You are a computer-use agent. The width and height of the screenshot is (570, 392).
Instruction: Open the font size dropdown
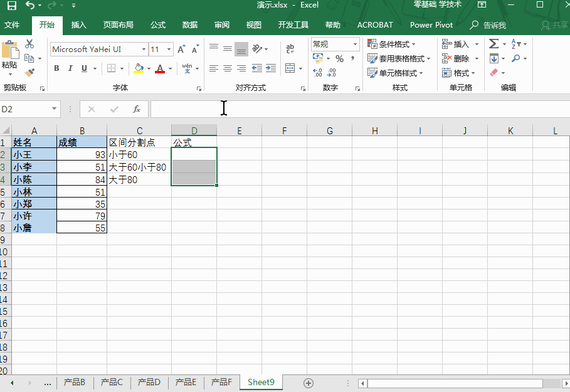(x=169, y=49)
